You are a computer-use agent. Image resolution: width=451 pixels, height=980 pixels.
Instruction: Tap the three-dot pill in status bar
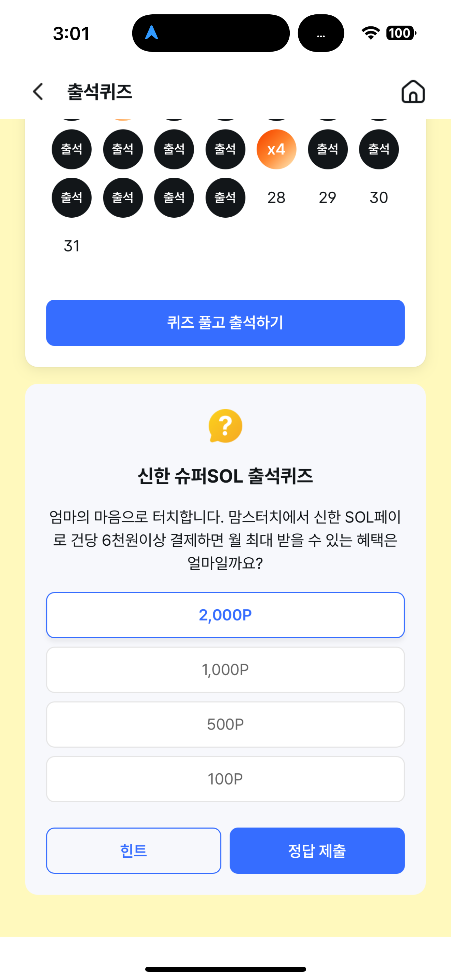pos(320,33)
